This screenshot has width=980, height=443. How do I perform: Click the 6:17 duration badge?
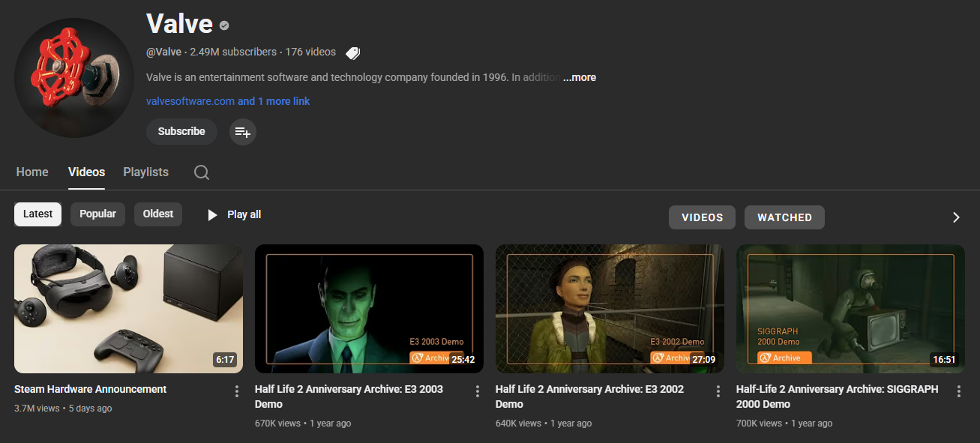pyautogui.click(x=225, y=360)
